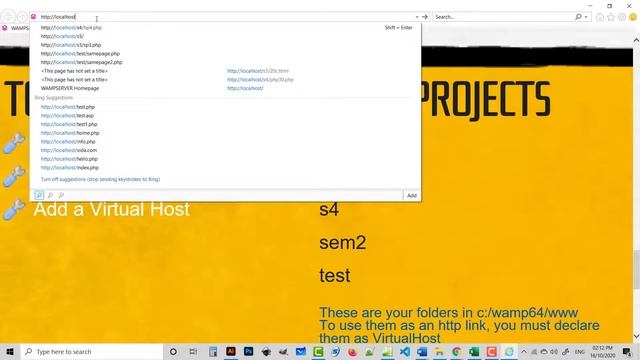Open Firefox from the taskbar

(353, 351)
